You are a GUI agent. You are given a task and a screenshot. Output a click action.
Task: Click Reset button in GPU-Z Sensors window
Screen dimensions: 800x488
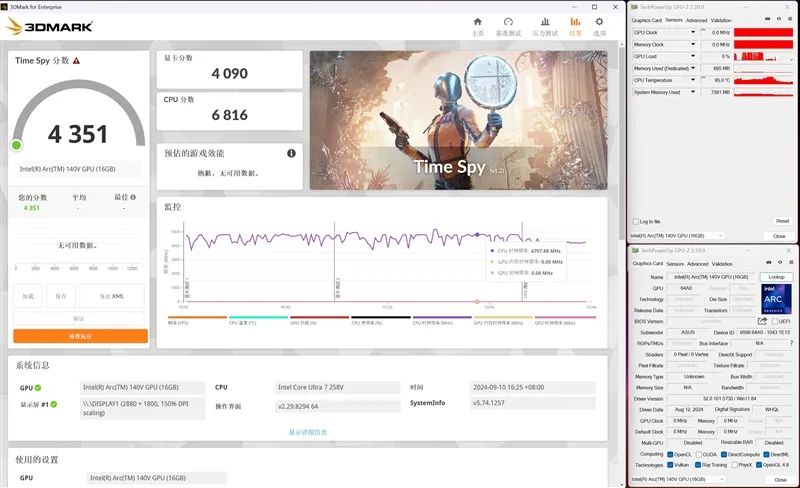coord(782,221)
